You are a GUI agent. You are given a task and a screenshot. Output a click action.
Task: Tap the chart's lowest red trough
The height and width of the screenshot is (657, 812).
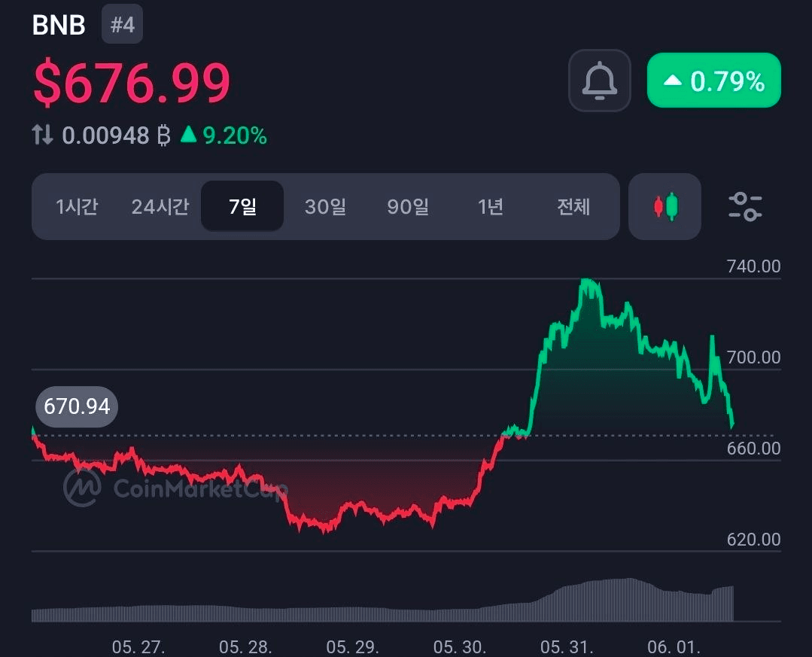pyautogui.click(x=324, y=531)
